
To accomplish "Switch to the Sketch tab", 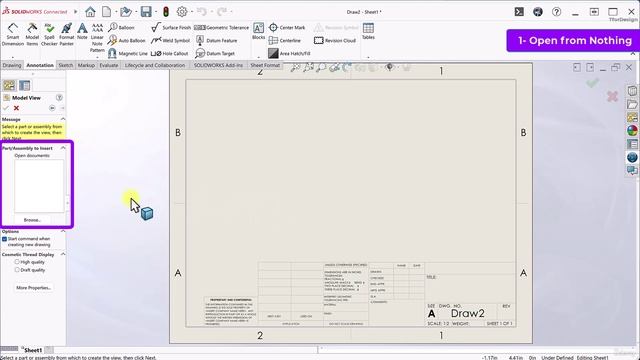I will point(65,65).
